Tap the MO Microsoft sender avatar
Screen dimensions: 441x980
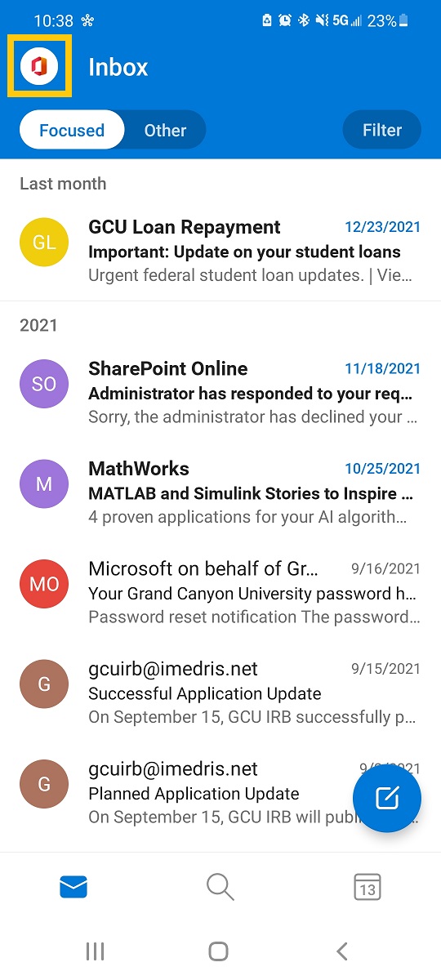pos(44,584)
